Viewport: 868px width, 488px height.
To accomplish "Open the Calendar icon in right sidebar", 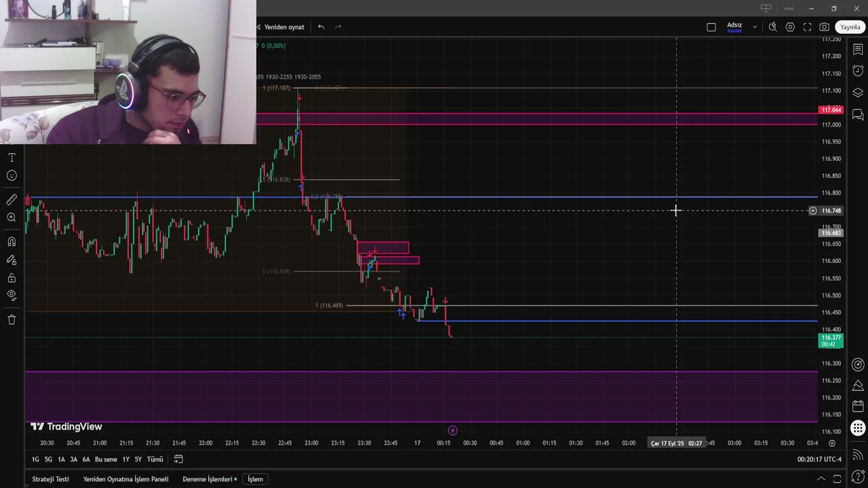I will point(858,407).
